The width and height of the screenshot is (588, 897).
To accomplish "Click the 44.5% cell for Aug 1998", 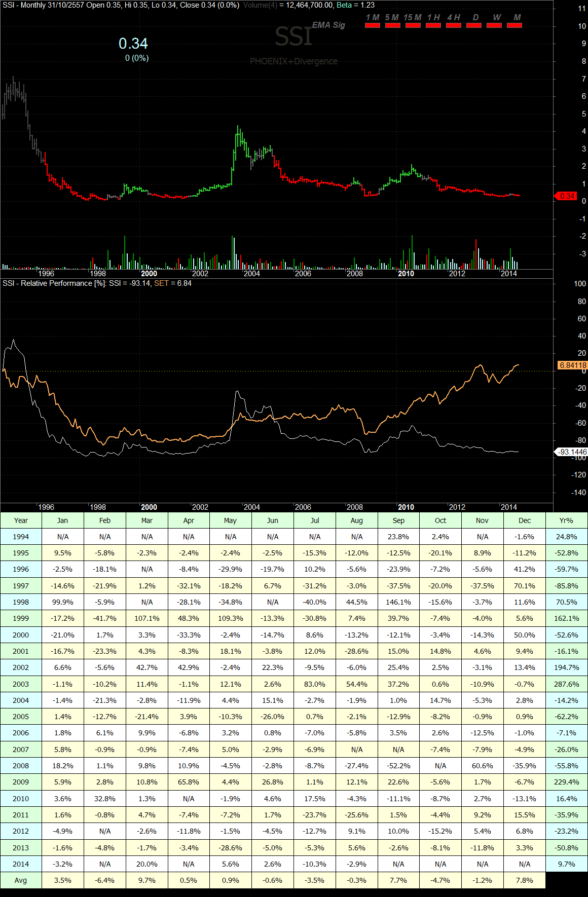I will [x=357, y=602].
